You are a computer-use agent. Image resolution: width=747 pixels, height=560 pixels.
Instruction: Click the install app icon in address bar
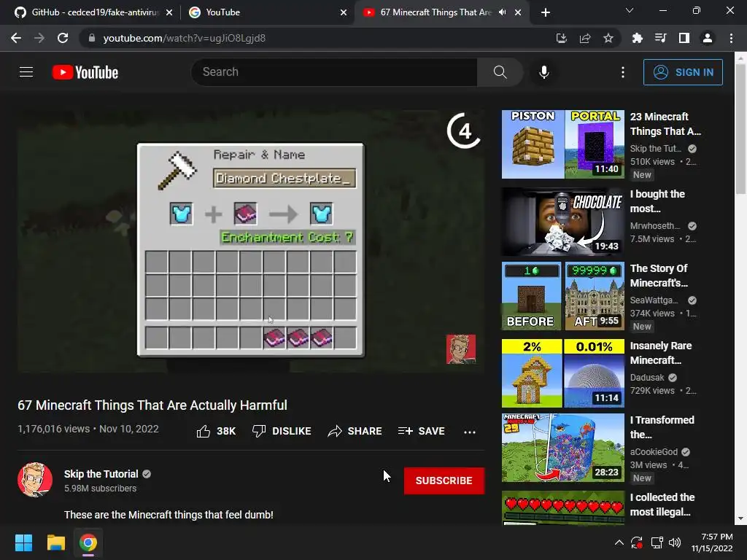point(562,38)
